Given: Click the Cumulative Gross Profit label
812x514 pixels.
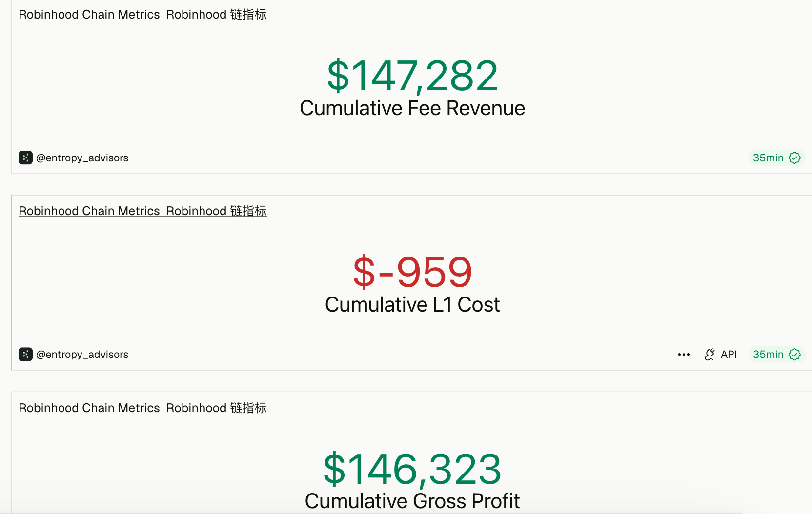Looking at the screenshot, I should [x=412, y=501].
